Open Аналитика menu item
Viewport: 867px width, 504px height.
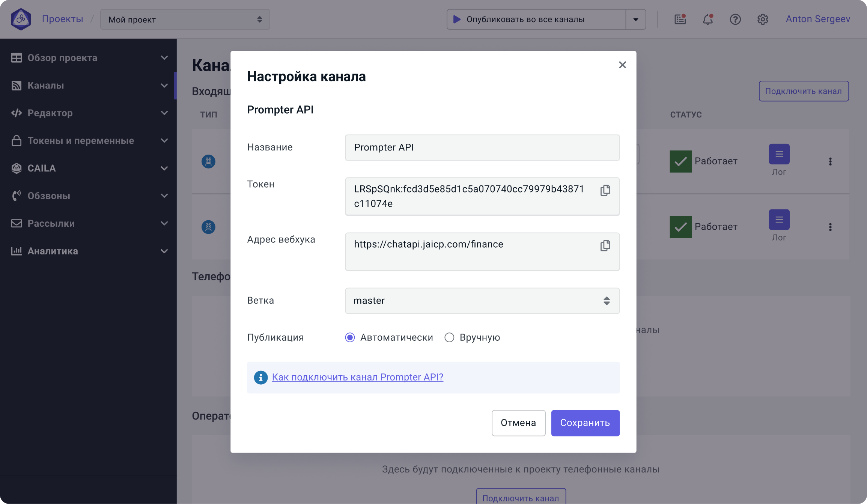coord(88,251)
